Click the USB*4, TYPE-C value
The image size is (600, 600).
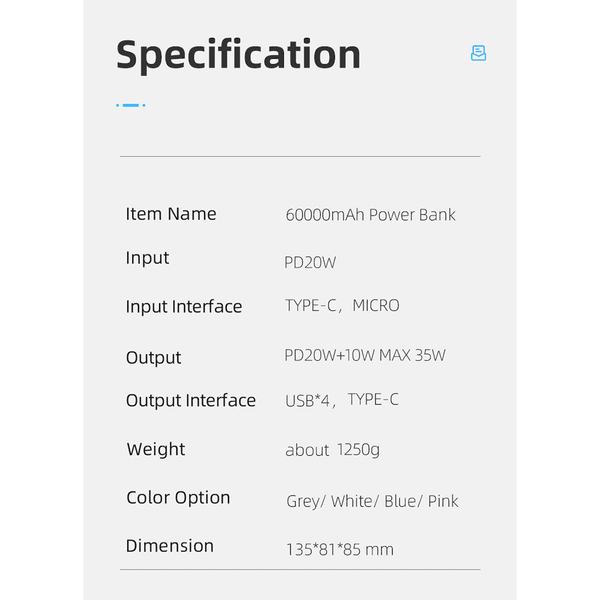342,400
